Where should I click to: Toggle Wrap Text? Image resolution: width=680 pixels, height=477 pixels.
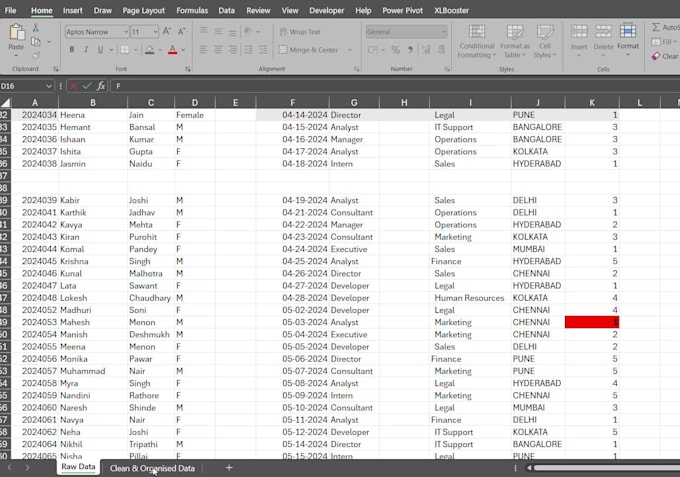coord(300,32)
